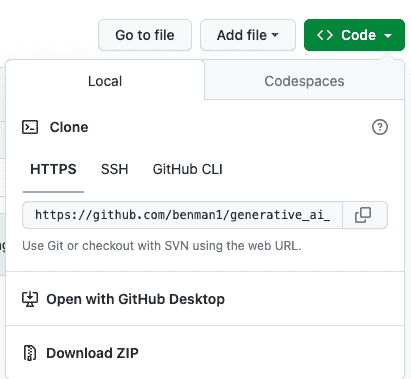The width and height of the screenshot is (411, 379).
Task: Open the clone help question mark icon
Action: click(x=380, y=127)
